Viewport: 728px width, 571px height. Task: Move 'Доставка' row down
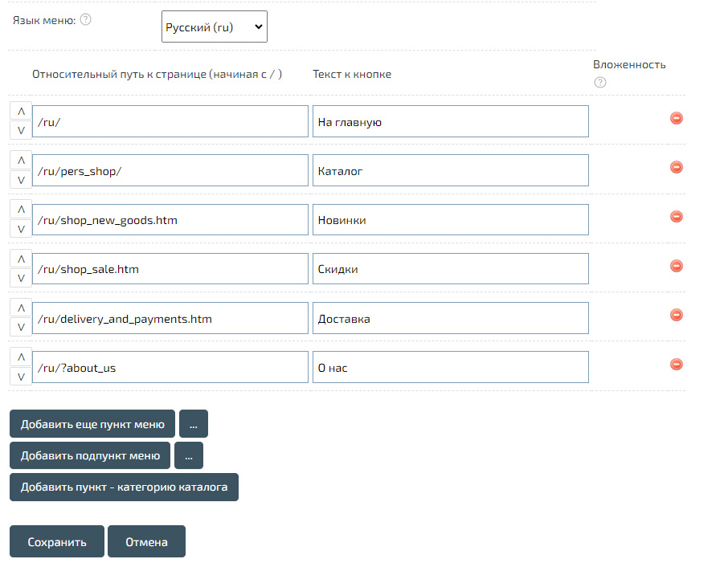click(x=21, y=328)
